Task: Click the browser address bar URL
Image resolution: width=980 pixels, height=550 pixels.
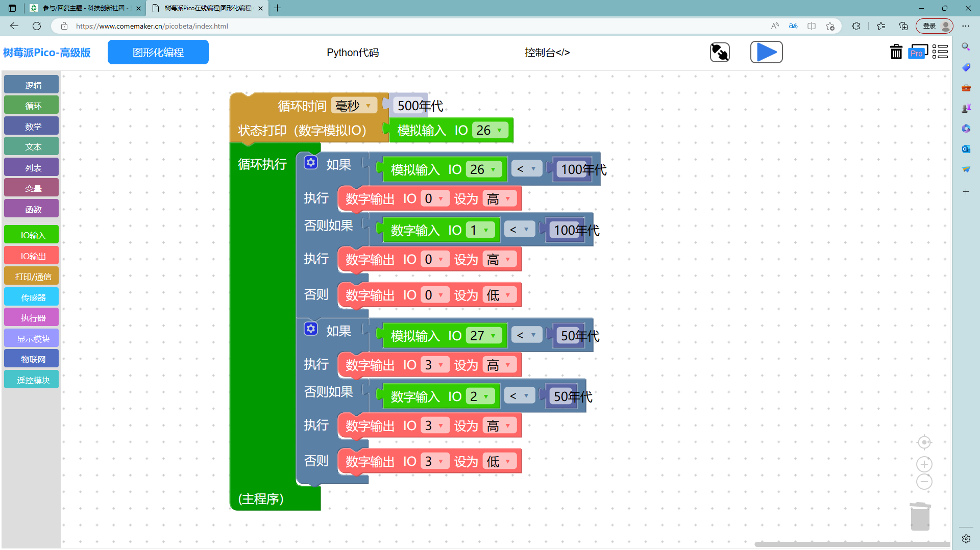Action: point(152,26)
